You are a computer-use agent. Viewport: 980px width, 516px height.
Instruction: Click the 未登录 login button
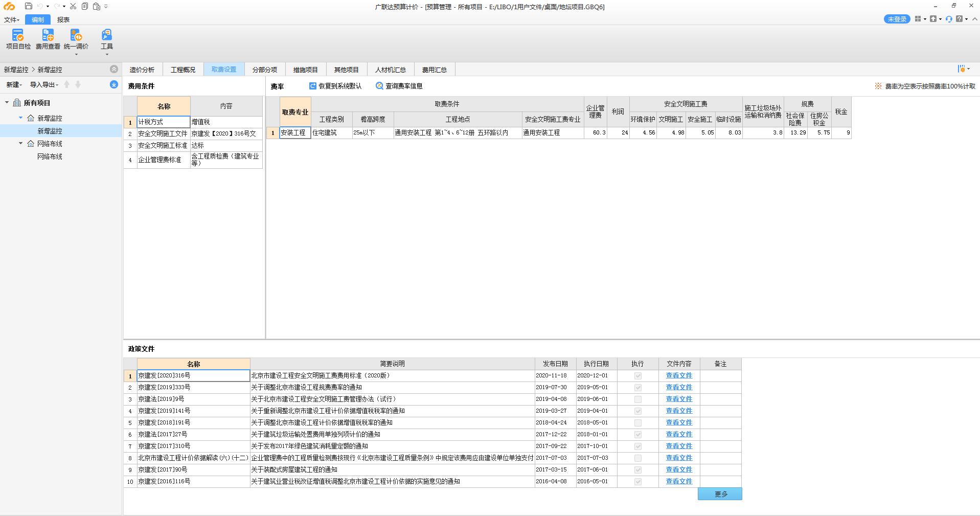[897, 19]
